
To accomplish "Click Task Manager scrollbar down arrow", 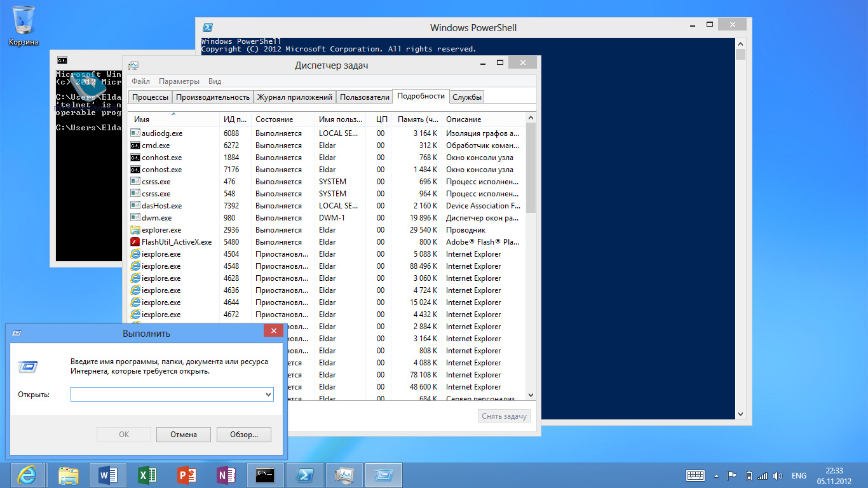I will pos(531,395).
